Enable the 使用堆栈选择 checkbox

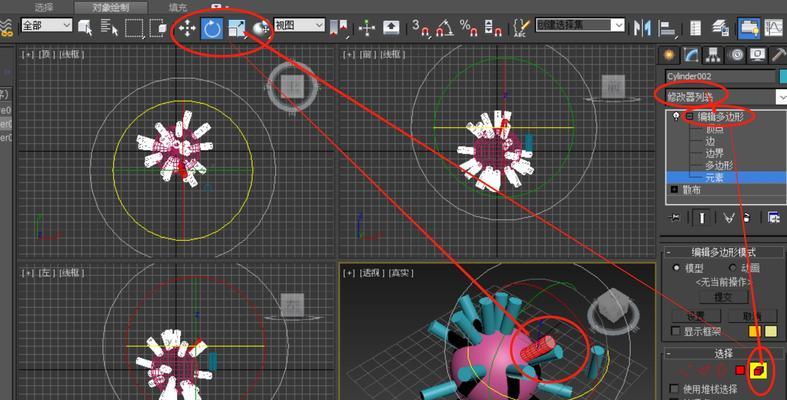tap(675, 389)
